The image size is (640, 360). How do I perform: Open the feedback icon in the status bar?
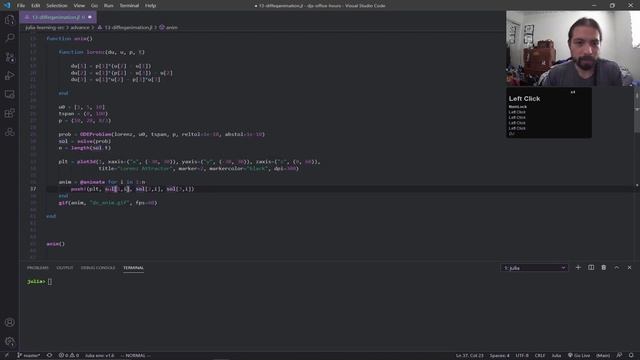[619, 356]
